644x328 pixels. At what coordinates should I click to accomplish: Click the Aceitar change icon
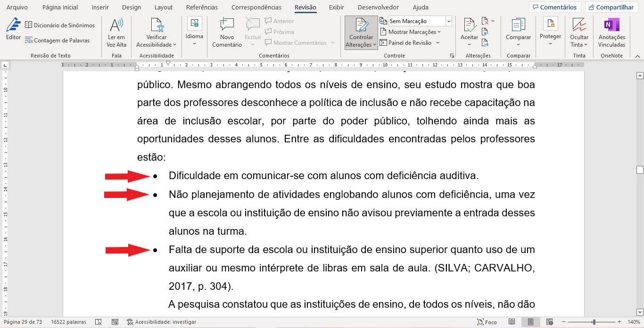pyautogui.click(x=469, y=25)
